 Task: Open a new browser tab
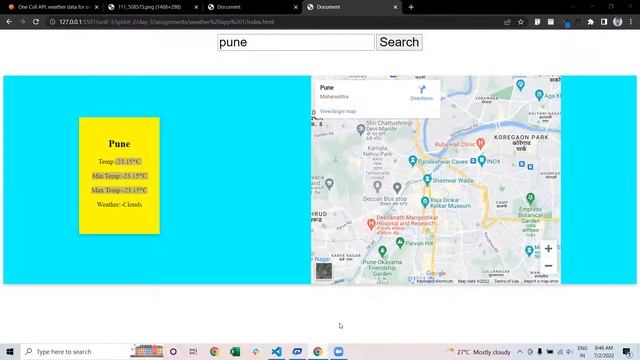pos(411,7)
